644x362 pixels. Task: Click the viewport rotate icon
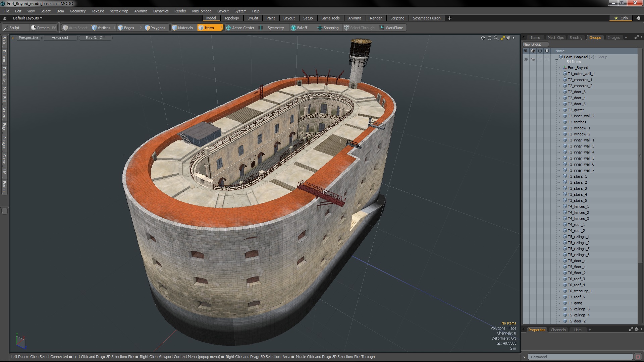click(489, 38)
